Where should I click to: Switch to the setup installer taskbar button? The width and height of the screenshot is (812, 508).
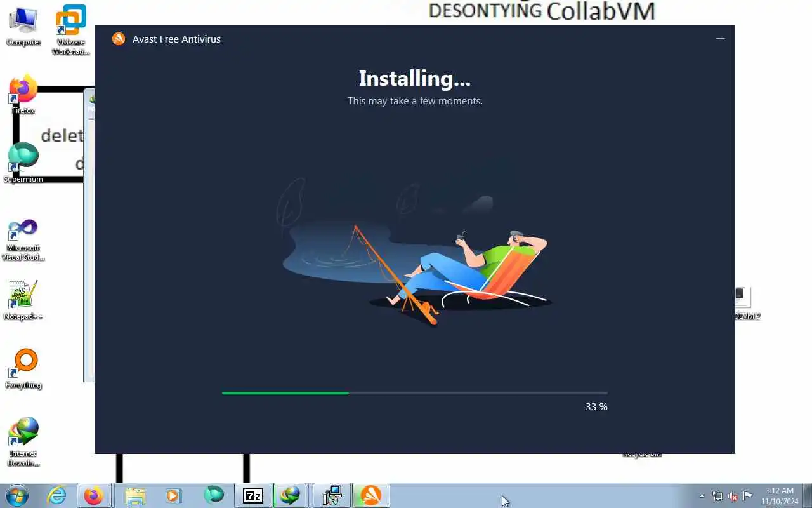coord(332,495)
